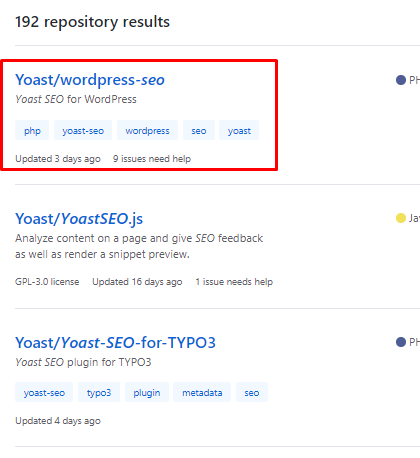This screenshot has width=420, height=458.
Task: Open the Yoast/Yoast-SEO-for-TYPO3 repository link
Action: point(115,343)
